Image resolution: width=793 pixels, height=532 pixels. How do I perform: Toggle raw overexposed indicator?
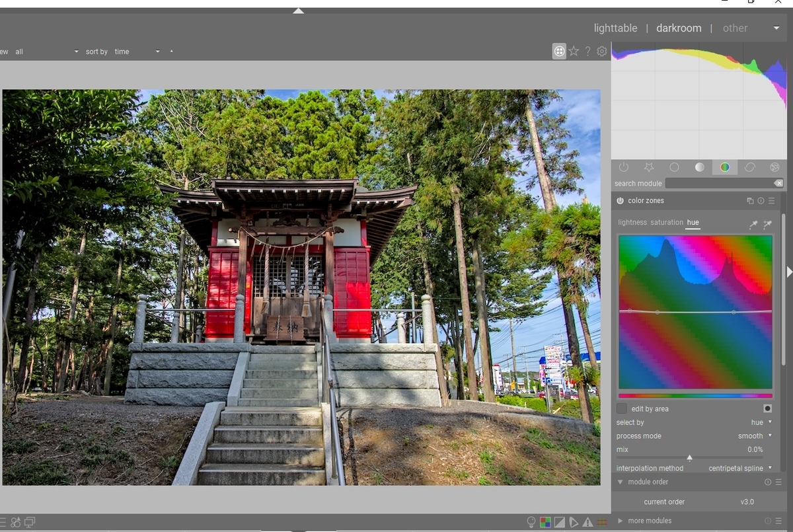click(x=545, y=522)
